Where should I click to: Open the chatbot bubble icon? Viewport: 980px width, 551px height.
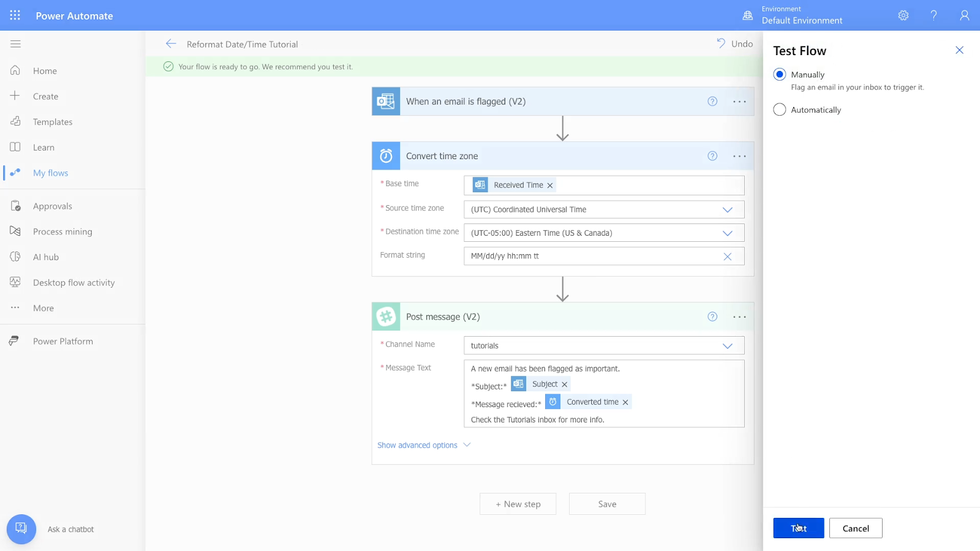[21, 529]
